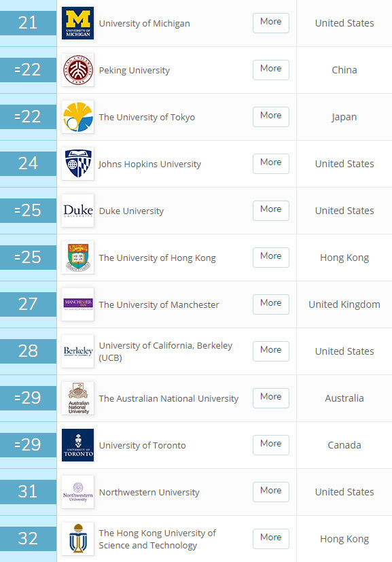Click the Manchester purple logo
This screenshot has width=392, height=562.
point(77,304)
